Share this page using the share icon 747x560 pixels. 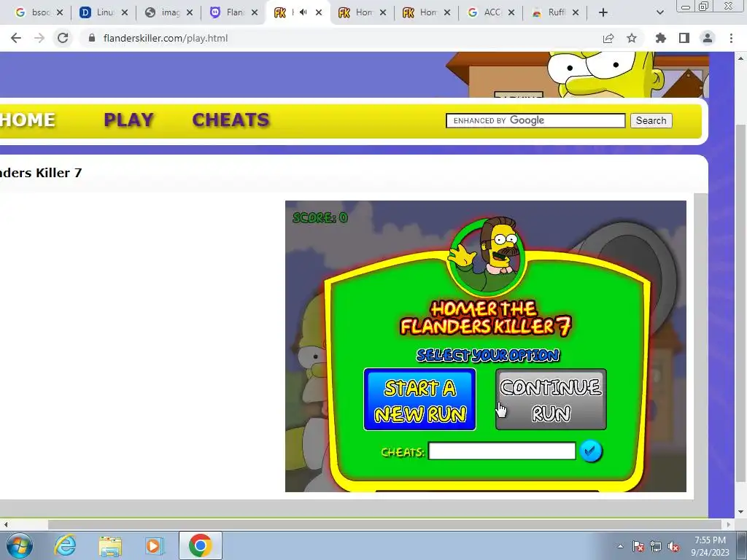pos(608,38)
